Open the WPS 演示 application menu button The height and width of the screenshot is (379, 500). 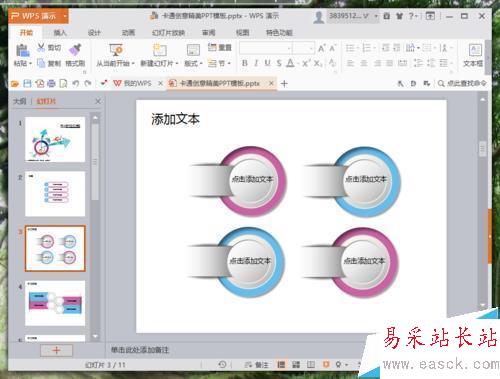click(x=39, y=16)
